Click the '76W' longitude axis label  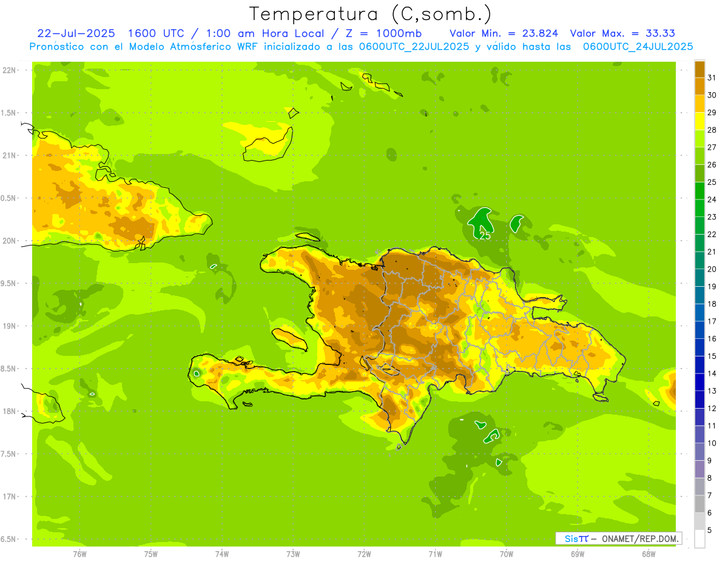coord(79,554)
